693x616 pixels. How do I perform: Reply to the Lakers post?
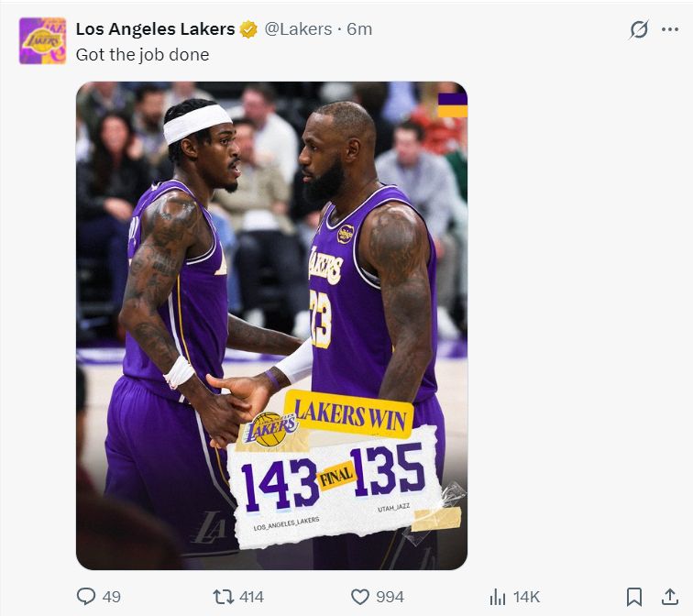tap(86, 597)
